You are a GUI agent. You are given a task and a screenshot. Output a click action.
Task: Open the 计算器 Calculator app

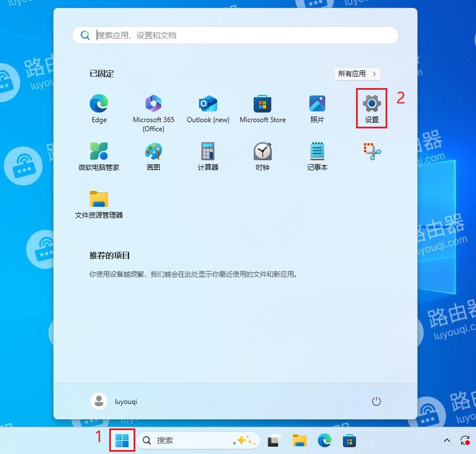(x=208, y=156)
